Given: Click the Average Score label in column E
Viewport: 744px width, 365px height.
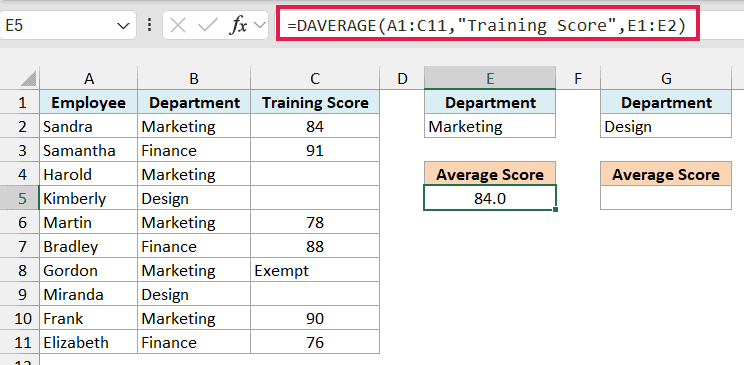Looking at the screenshot, I should pyautogui.click(x=490, y=174).
